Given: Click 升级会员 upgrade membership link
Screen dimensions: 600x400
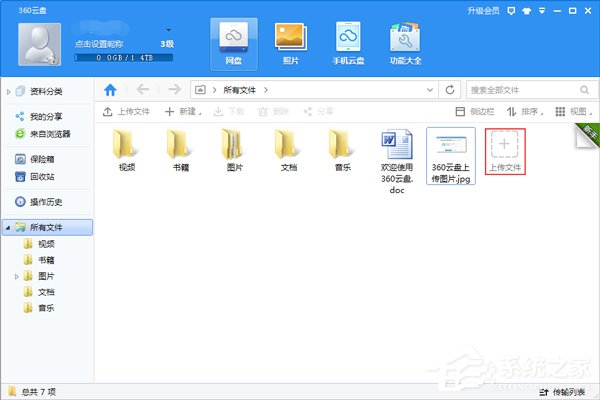Looking at the screenshot, I should click(x=483, y=11).
